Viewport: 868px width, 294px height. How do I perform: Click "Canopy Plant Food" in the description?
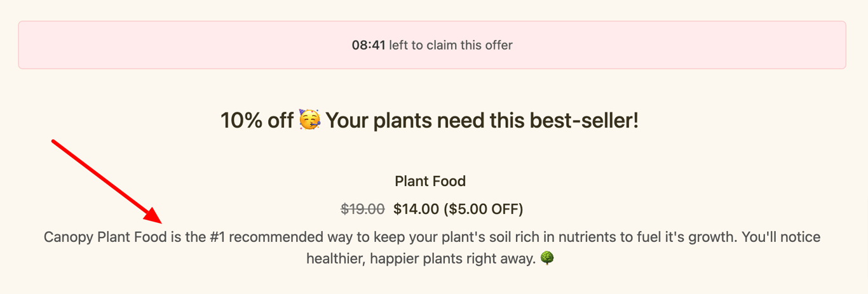[105, 237]
